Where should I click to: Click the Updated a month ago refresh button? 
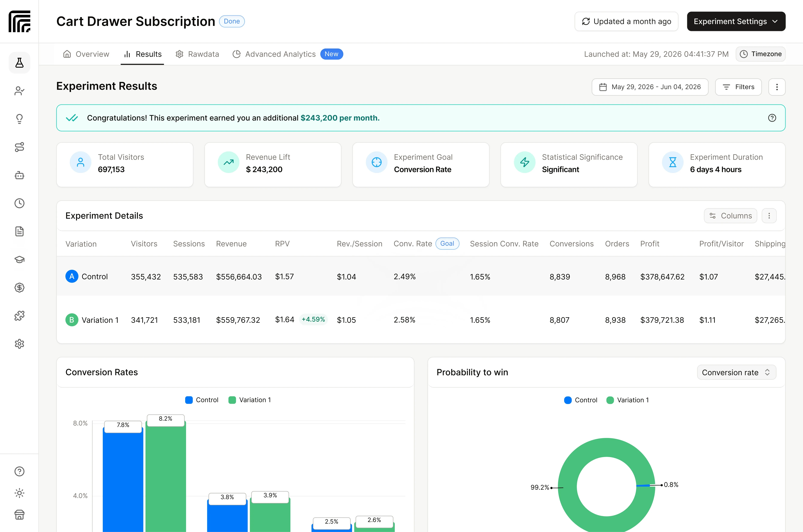626,21
